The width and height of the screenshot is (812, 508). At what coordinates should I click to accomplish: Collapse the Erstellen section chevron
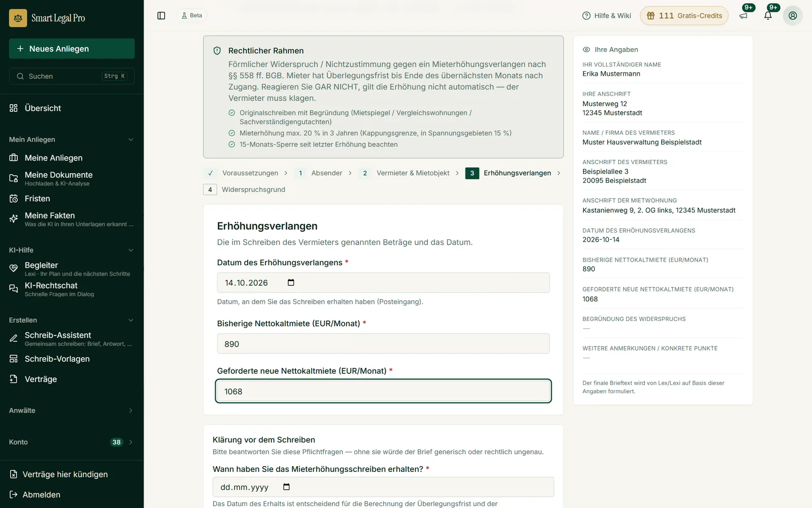coord(130,321)
